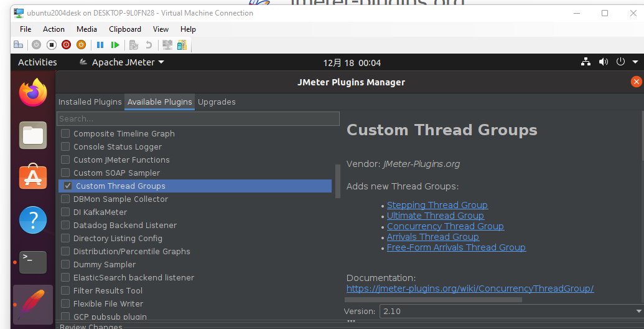Check the DBMon Sample Collector checkbox
Viewport: 644px width, 329px height.
(x=65, y=199)
